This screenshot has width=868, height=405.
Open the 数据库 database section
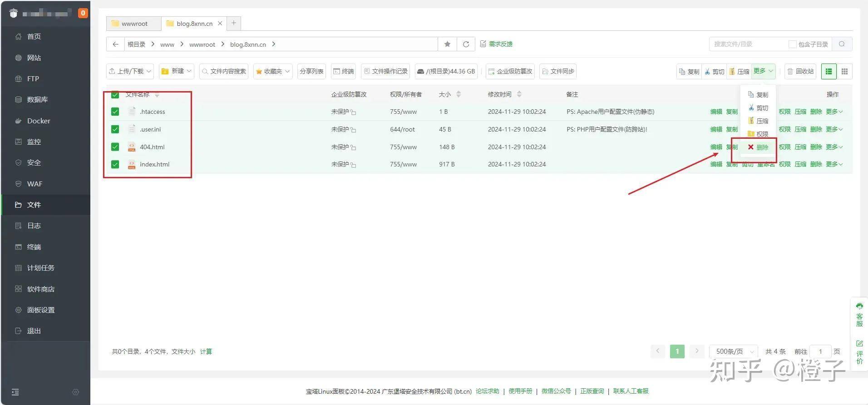coord(37,99)
